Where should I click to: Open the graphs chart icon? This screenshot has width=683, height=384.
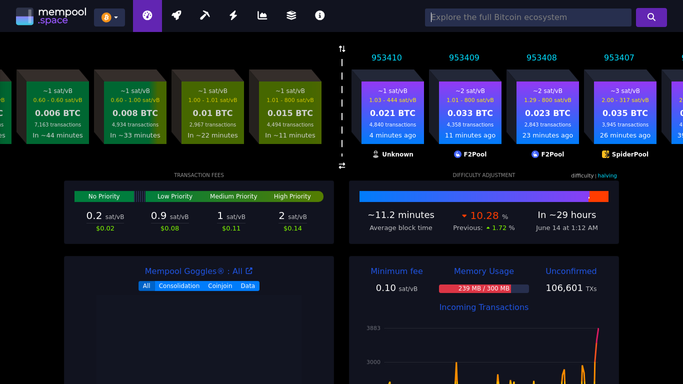pyautogui.click(x=262, y=16)
